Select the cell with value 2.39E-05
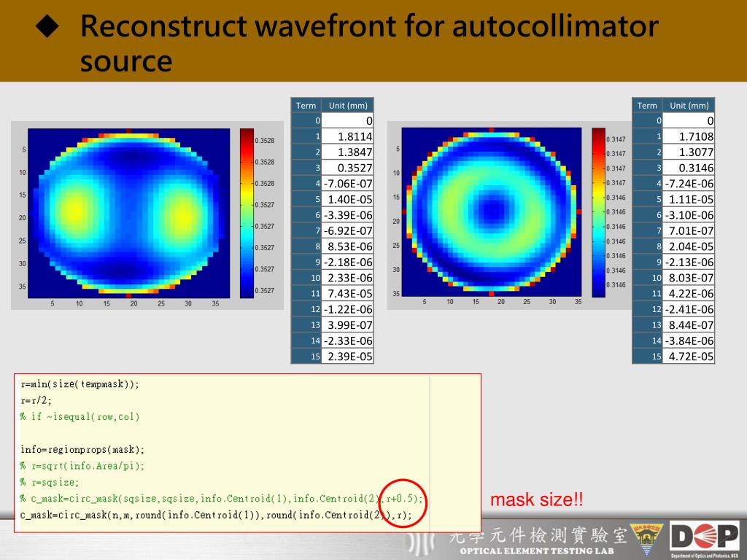Image resolution: width=747 pixels, height=560 pixels. (x=348, y=356)
